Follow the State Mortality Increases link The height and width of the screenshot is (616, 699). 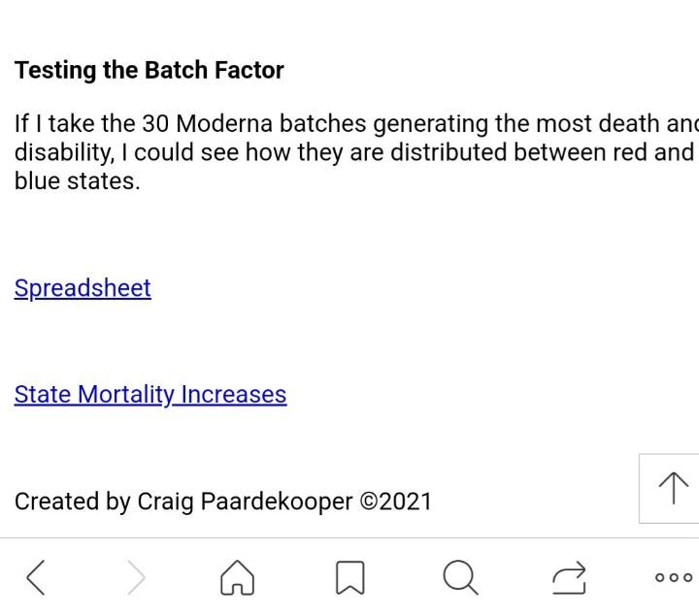(x=150, y=395)
